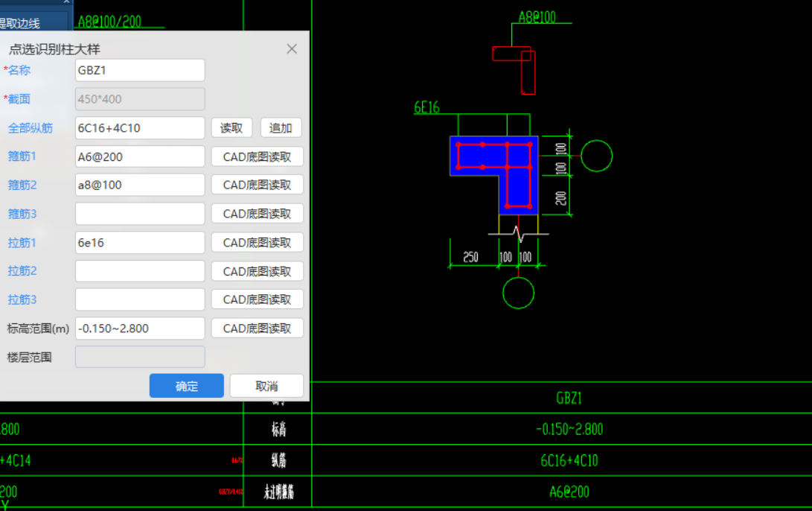Click CAD底图读取 for 拉筋3
This screenshot has height=511, width=812.
(257, 299)
